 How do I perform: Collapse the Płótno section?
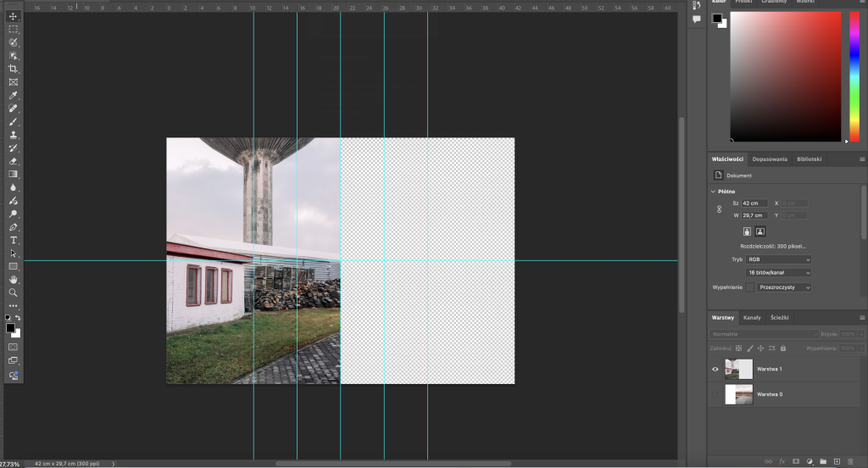point(714,192)
